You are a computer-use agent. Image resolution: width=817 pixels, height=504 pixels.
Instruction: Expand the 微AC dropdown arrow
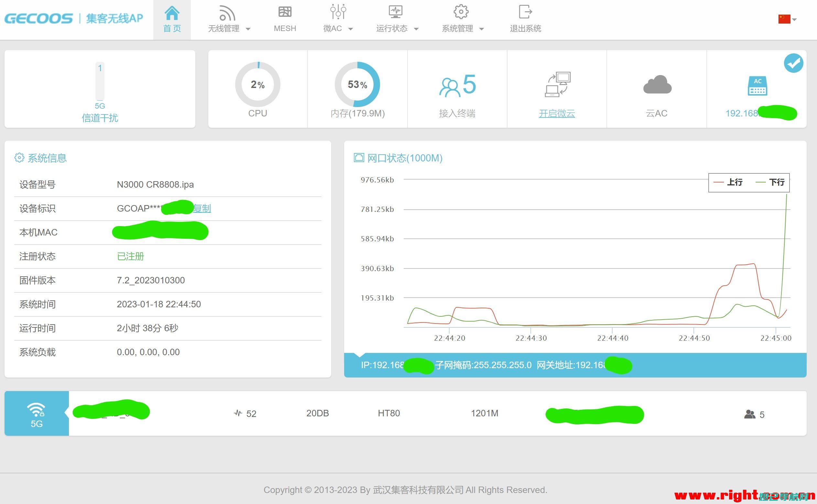pyautogui.click(x=351, y=29)
